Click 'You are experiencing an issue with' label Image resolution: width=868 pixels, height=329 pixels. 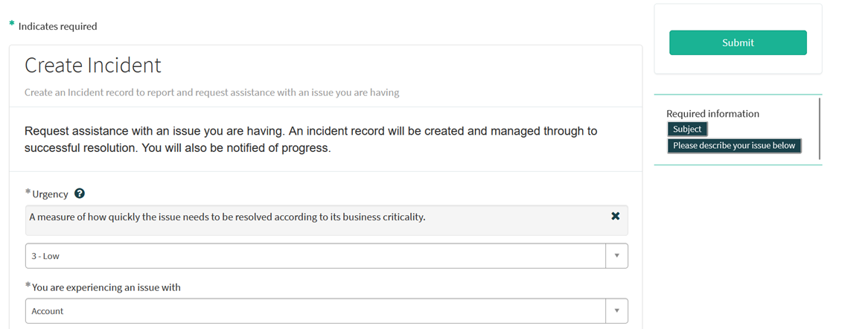click(106, 287)
